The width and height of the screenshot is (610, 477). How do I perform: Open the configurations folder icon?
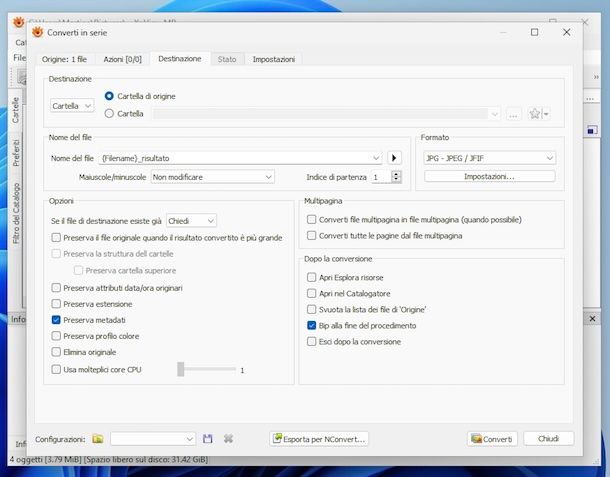tap(98, 439)
